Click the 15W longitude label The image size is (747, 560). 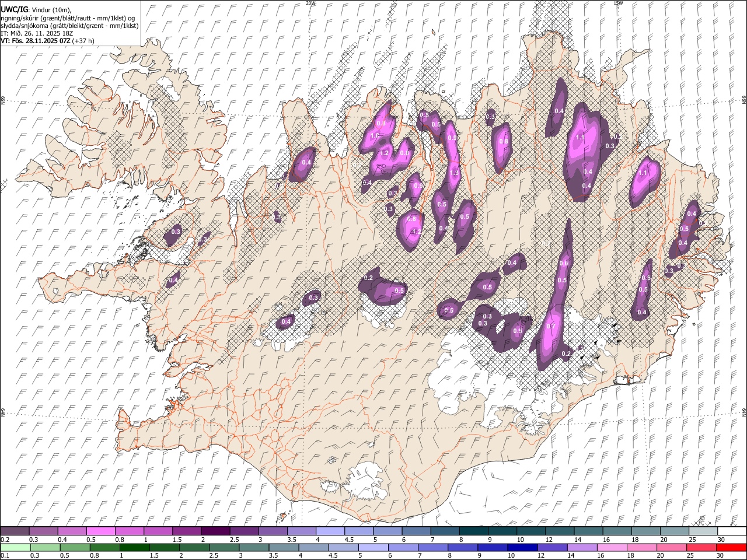point(618,3)
